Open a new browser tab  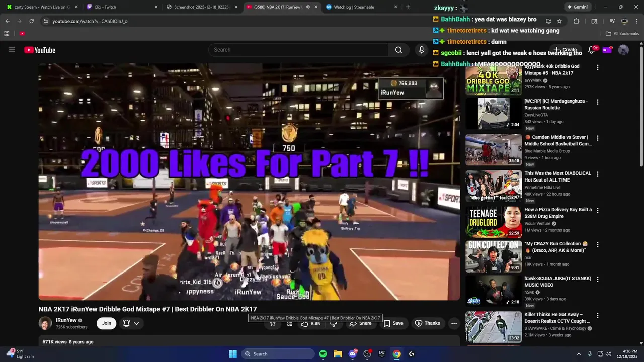(408, 7)
